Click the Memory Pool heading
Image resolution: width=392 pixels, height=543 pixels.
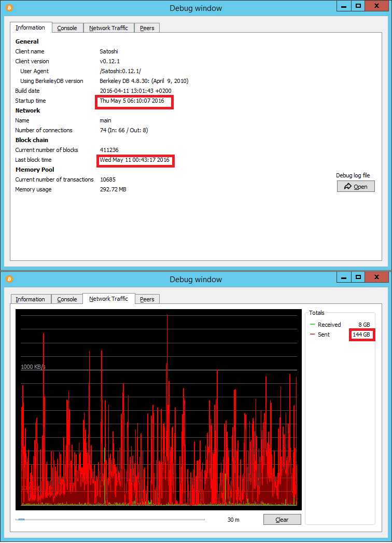pyautogui.click(x=35, y=170)
